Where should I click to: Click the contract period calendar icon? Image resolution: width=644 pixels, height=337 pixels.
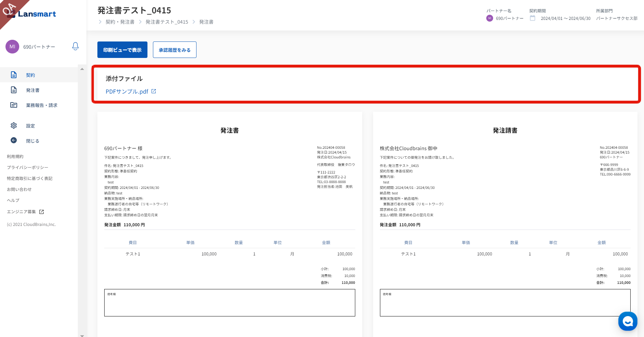pos(533,18)
